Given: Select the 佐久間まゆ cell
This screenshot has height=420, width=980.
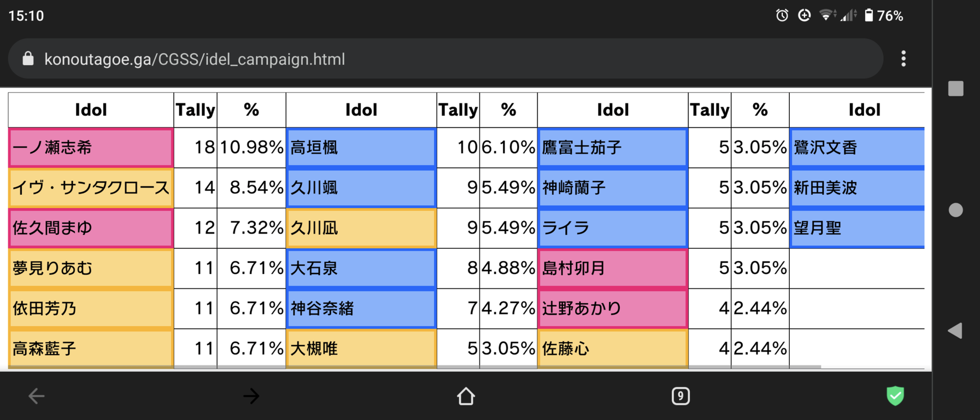Looking at the screenshot, I should coord(91,228).
